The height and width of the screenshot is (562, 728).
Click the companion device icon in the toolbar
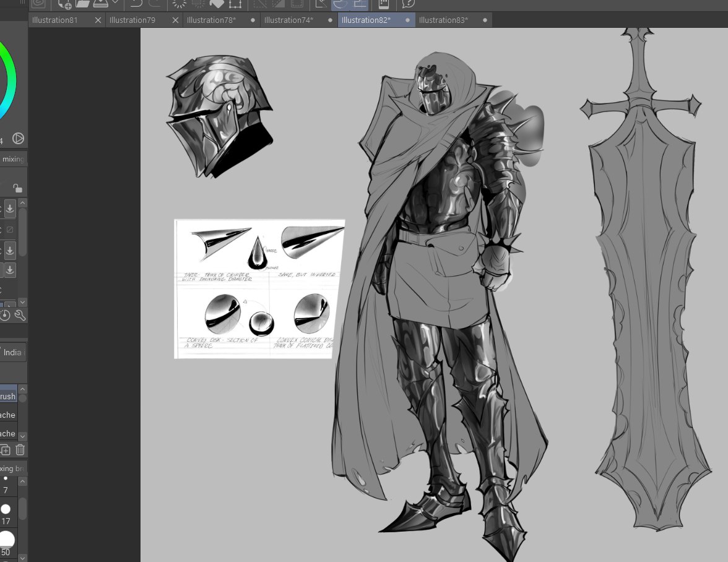pos(384,5)
